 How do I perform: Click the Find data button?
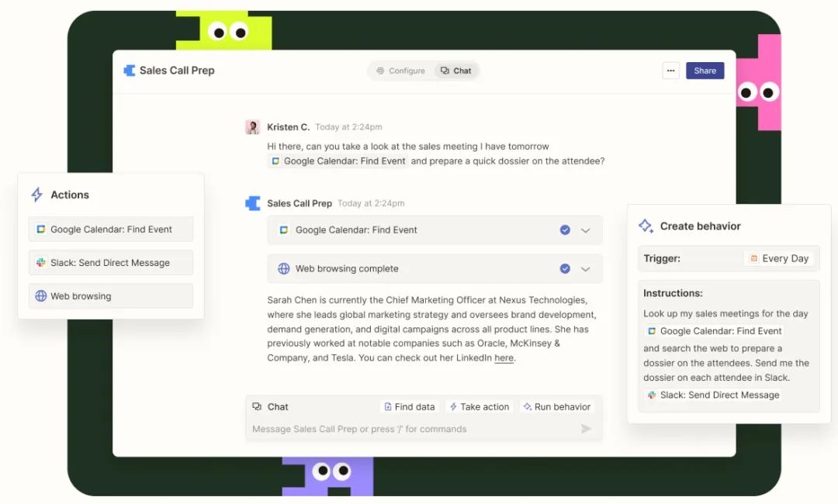[410, 407]
